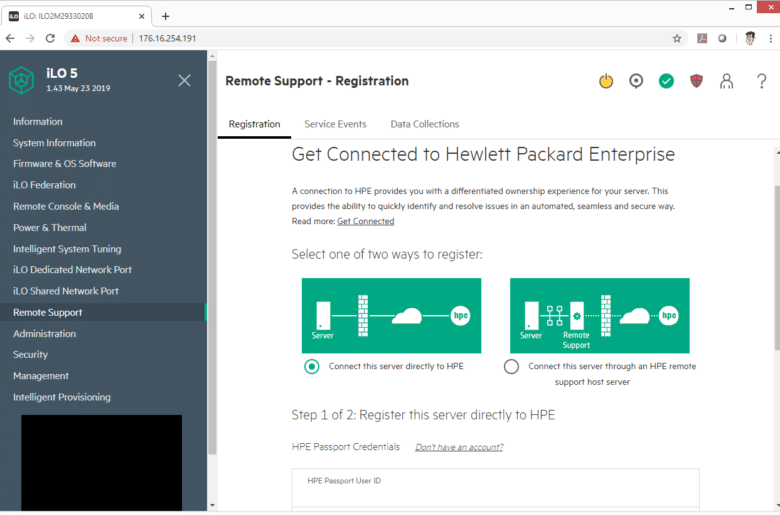
Task: Open iLO Dedicated Network Port page
Action: [x=72, y=270]
